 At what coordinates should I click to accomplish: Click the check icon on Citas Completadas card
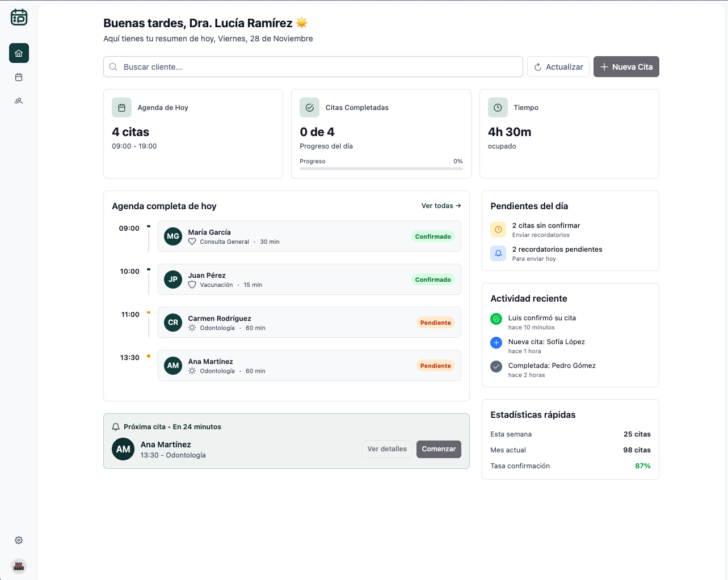point(309,107)
